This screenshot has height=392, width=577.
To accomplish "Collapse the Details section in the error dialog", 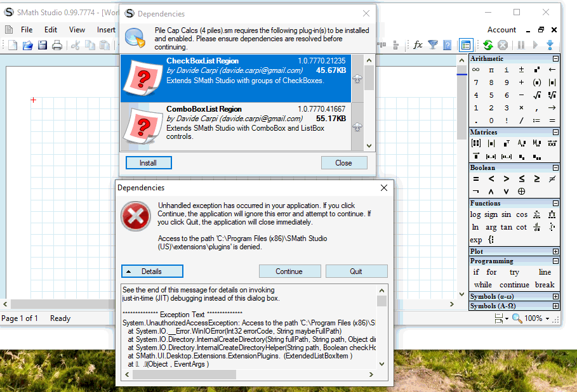I will 152,271.
